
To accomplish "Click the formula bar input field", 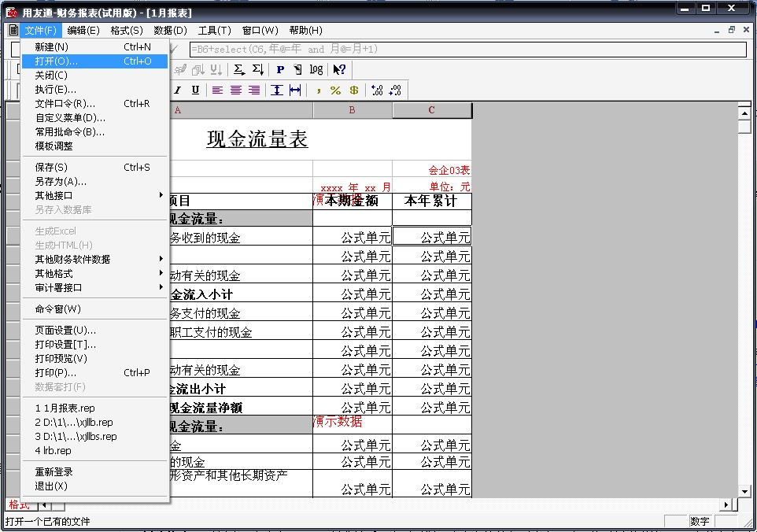I will pyautogui.click(x=468, y=50).
